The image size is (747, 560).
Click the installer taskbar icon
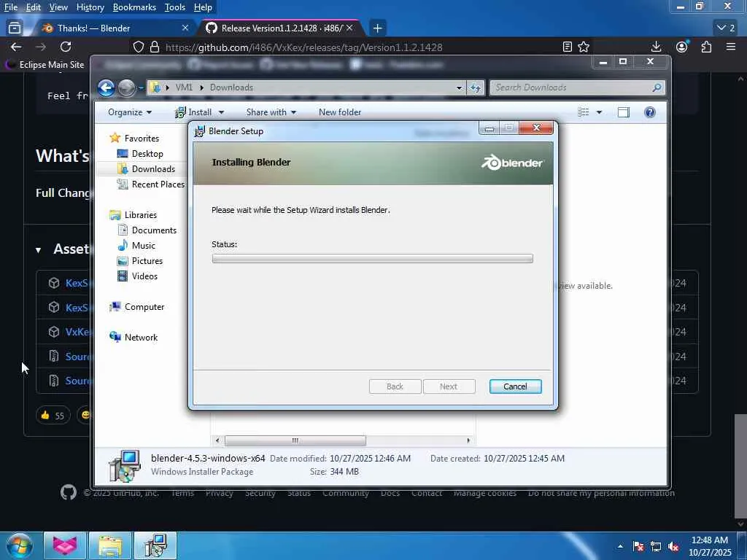pyautogui.click(x=155, y=545)
